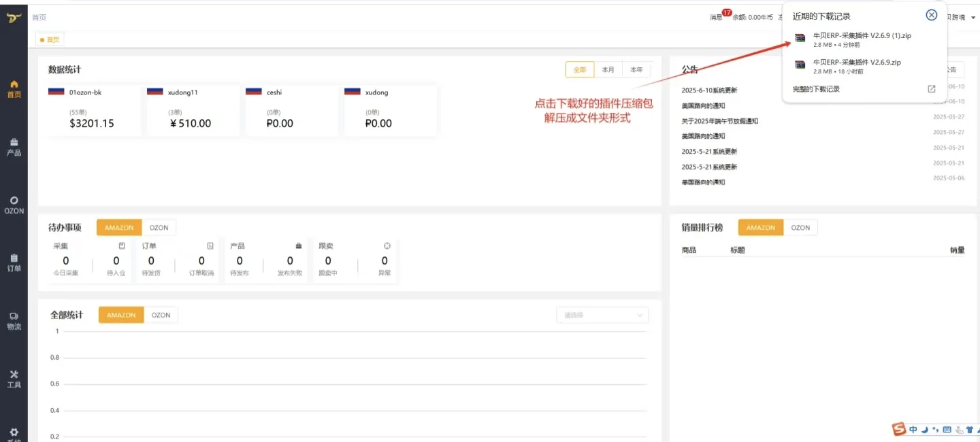980x442 pixels.
Task: Click the Russian flag of store ceshi
Action: click(x=254, y=91)
